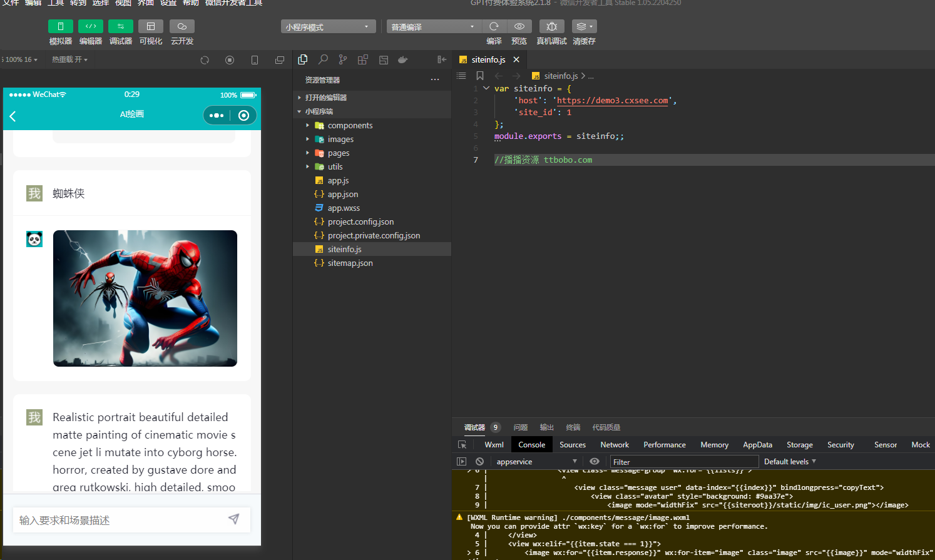Click the mini program capsule close circle

click(244, 115)
